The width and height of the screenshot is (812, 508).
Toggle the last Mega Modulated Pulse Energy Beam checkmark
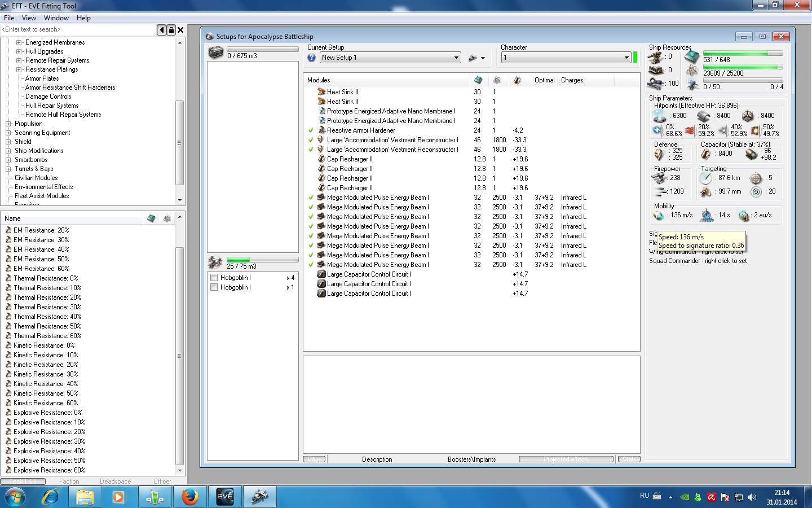(x=311, y=265)
